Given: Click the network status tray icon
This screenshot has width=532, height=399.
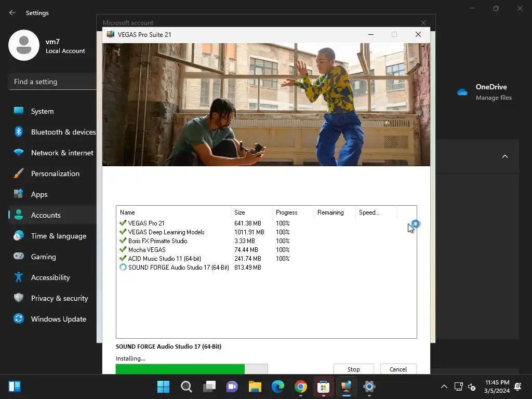Looking at the screenshot, I should pos(458,387).
